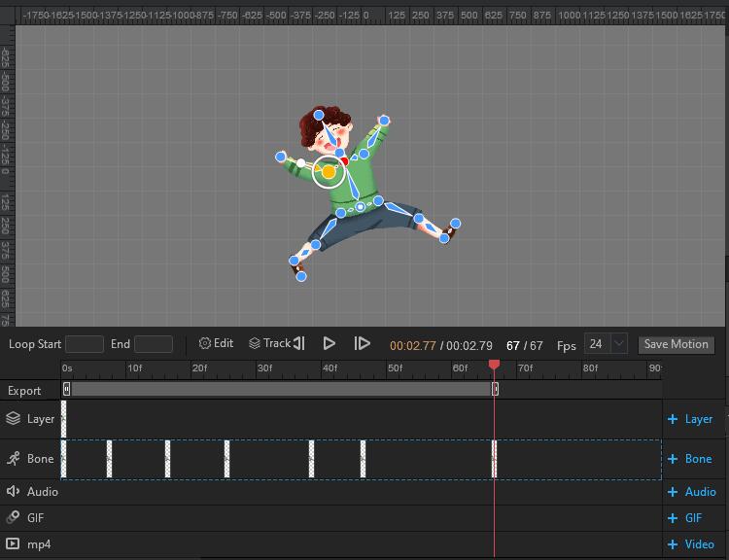729x560 pixels.
Task: Step to the next frame
Action: click(x=362, y=343)
